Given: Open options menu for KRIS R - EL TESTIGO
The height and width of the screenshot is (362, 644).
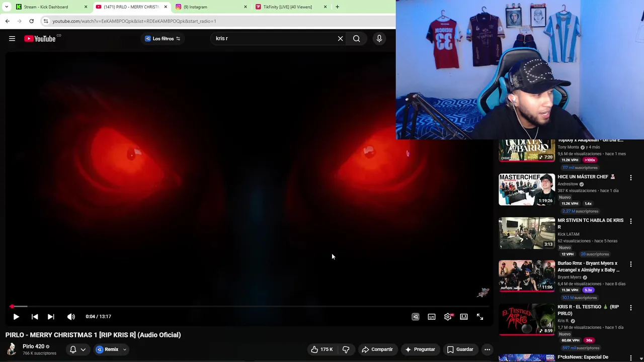Looking at the screenshot, I should click(x=630, y=308).
